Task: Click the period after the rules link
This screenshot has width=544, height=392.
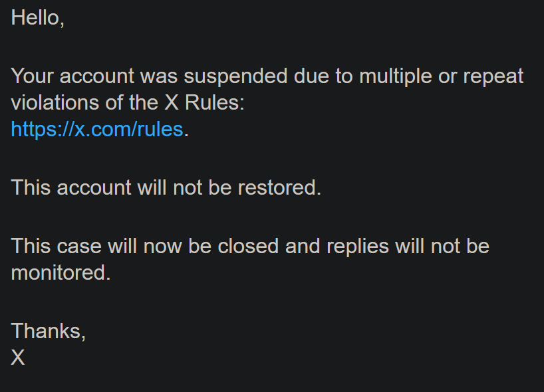Action: point(187,130)
